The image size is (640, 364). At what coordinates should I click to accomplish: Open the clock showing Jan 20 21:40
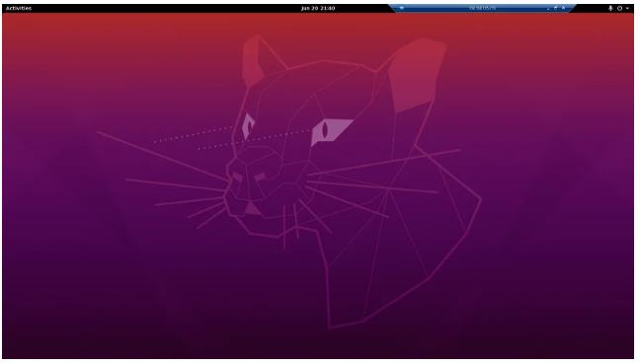[318, 8]
